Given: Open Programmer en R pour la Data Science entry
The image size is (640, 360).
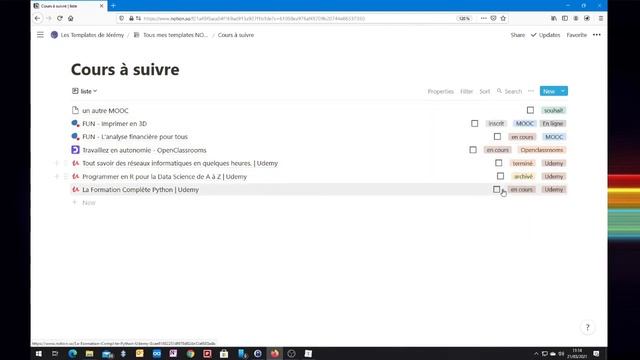Looking at the screenshot, I should point(164,176).
